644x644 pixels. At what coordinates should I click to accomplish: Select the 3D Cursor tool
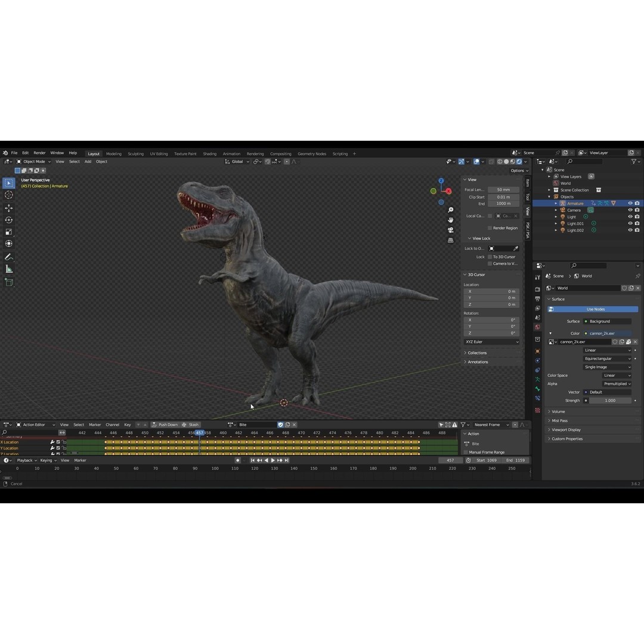tap(8, 195)
